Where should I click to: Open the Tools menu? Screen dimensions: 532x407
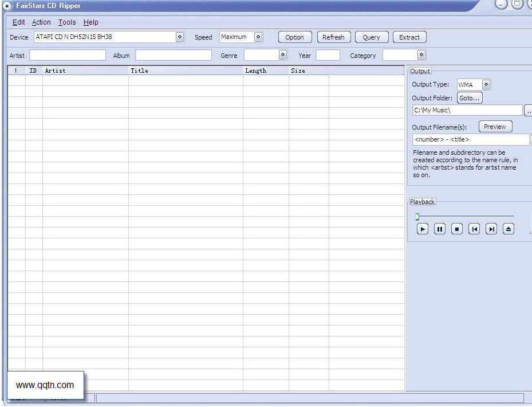[x=67, y=22]
